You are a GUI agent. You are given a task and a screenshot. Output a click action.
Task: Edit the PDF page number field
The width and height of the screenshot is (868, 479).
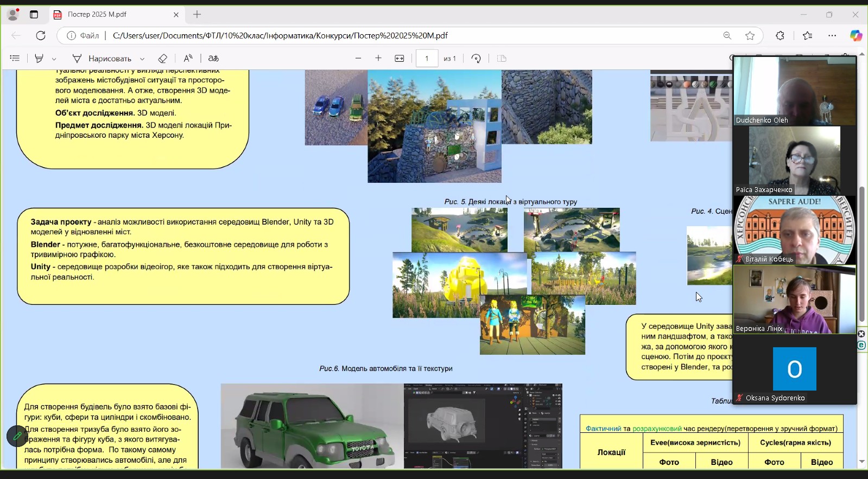tap(427, 58)
